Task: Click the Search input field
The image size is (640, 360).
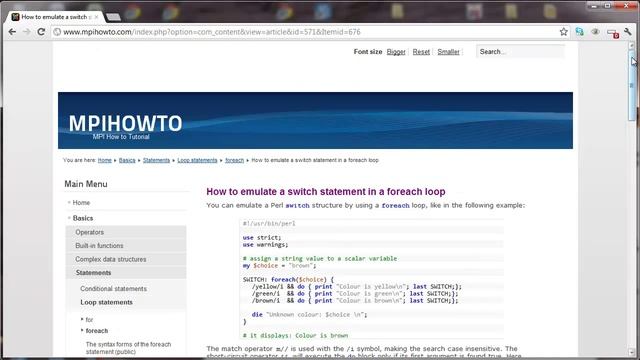Action: (520, 52)
